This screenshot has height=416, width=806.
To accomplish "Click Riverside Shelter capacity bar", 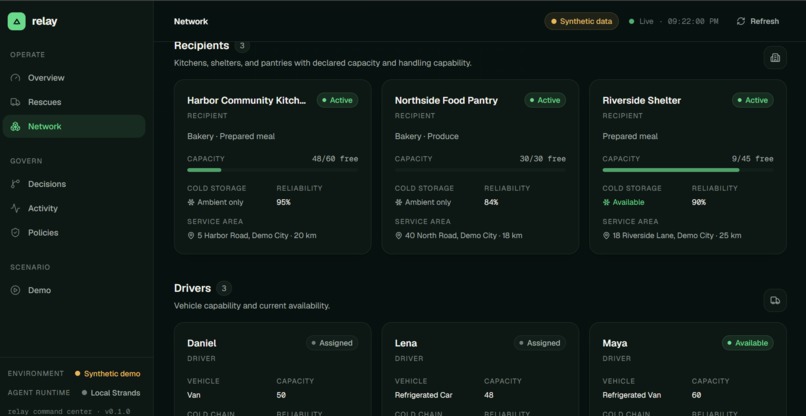I will [688, 170].
